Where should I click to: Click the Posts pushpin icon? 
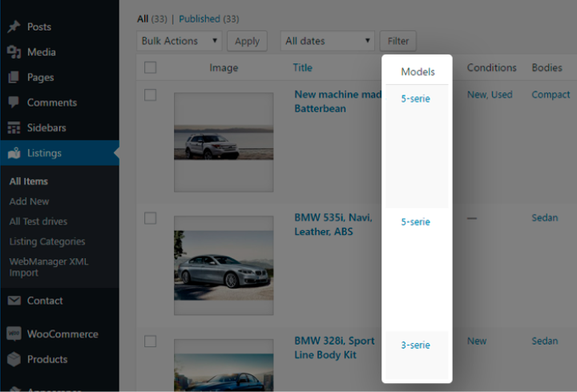click(x=14, y=26)
